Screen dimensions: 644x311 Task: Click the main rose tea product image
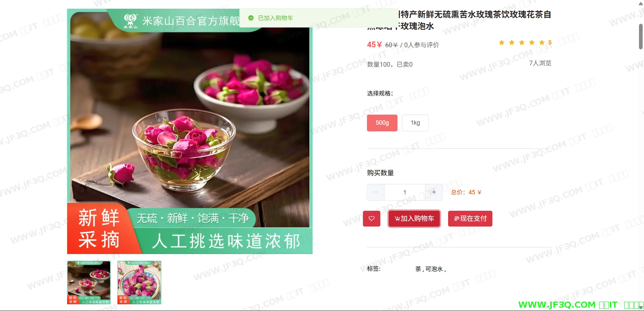tap(190, 131)
